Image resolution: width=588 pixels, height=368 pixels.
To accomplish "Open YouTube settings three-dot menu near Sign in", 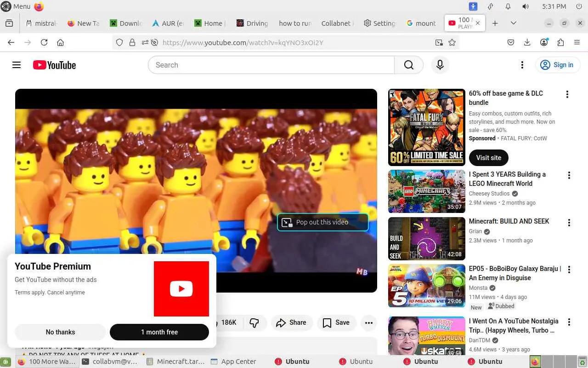I will click(x=522, y=65).
